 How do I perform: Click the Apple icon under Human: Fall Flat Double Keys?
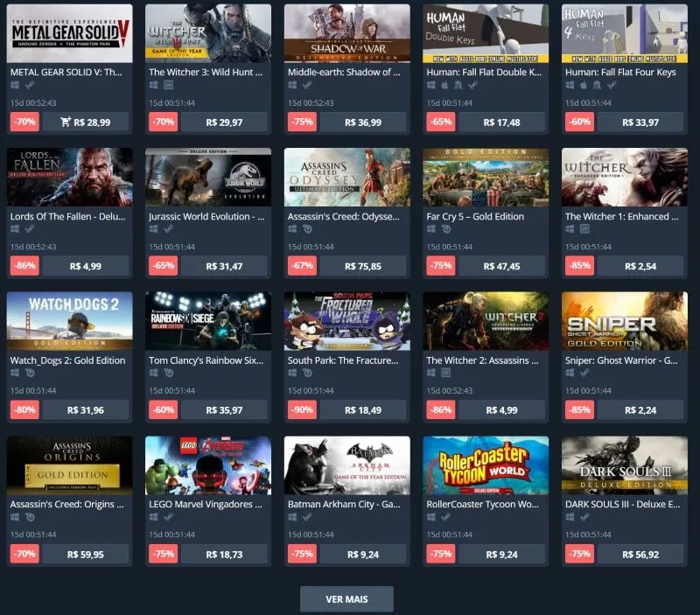(x=444, y=85)
